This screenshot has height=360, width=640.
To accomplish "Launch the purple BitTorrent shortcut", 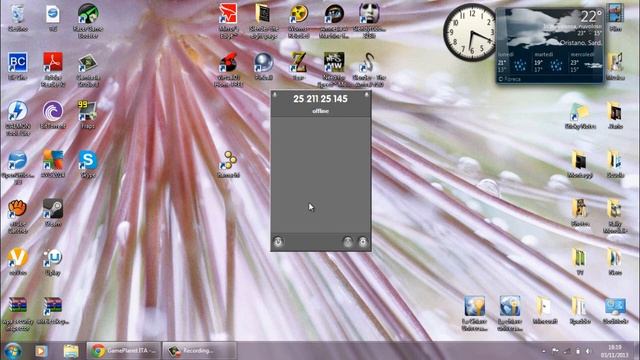I will tap(53, 114).
